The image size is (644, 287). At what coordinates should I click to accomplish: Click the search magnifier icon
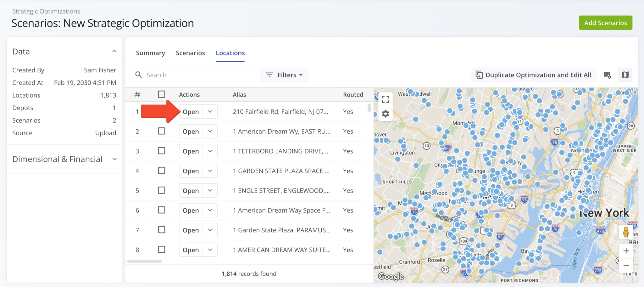[139, 75]
